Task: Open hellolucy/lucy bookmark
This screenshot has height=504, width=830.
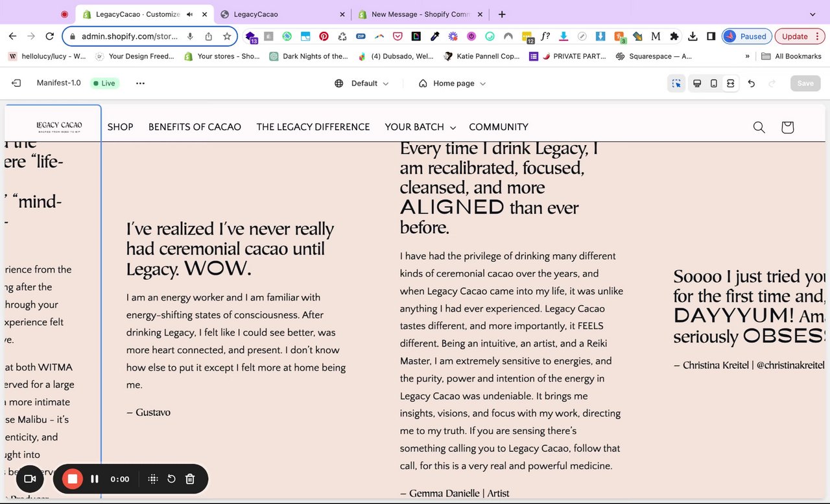Action: (x=47, y=56)
